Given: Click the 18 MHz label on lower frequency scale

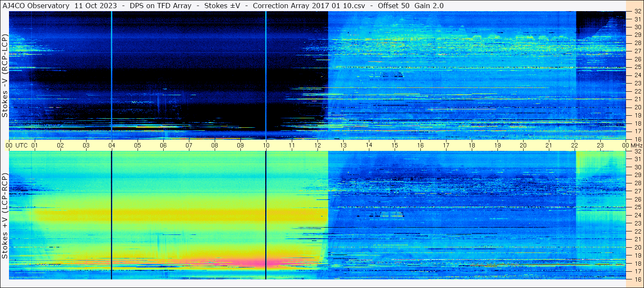Looking at the screenshot, I should click(x=637, y=264).
